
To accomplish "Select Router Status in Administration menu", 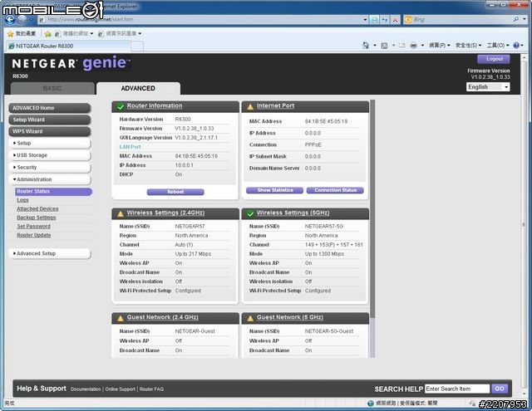I will click(53, 192).
